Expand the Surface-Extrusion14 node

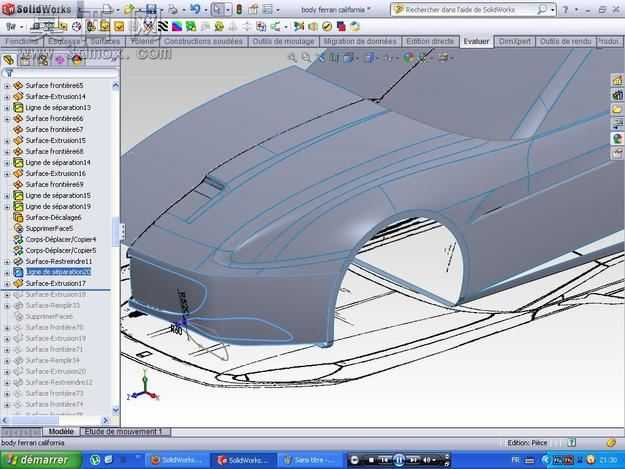[x=6, y=97]
